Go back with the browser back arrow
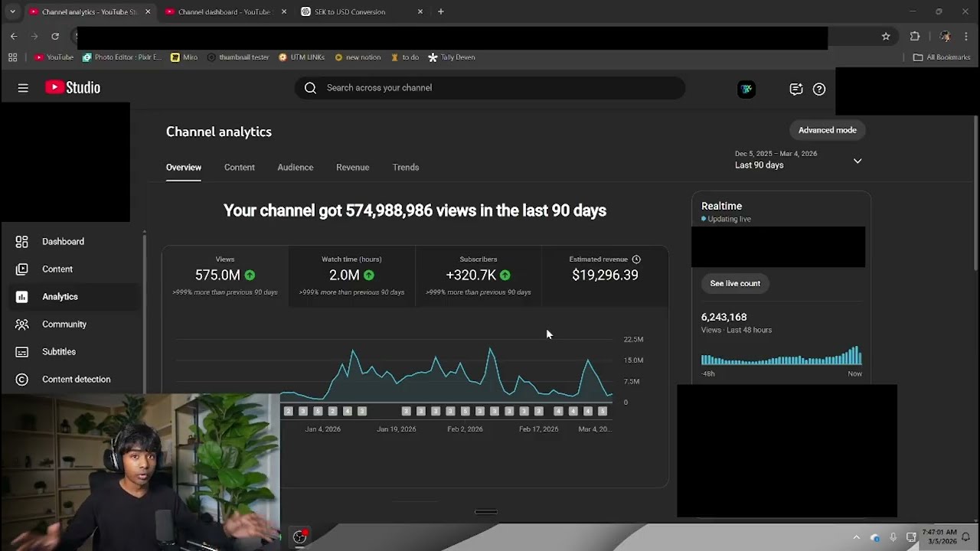The height and width of the screenshot is (551, 980). pos(14,36)
